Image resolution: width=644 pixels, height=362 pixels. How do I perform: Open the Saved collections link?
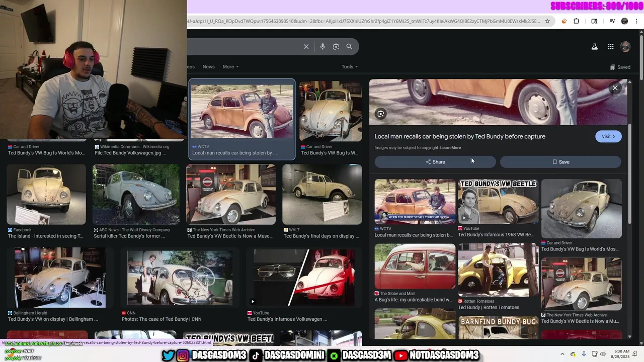[620, 67]
